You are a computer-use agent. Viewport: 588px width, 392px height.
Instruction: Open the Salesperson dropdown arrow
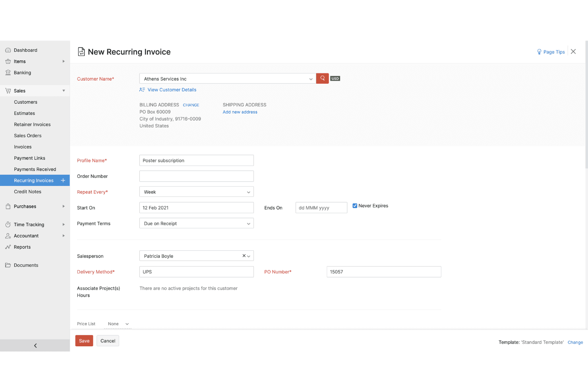pyautogui.click(x=249, y=256)
